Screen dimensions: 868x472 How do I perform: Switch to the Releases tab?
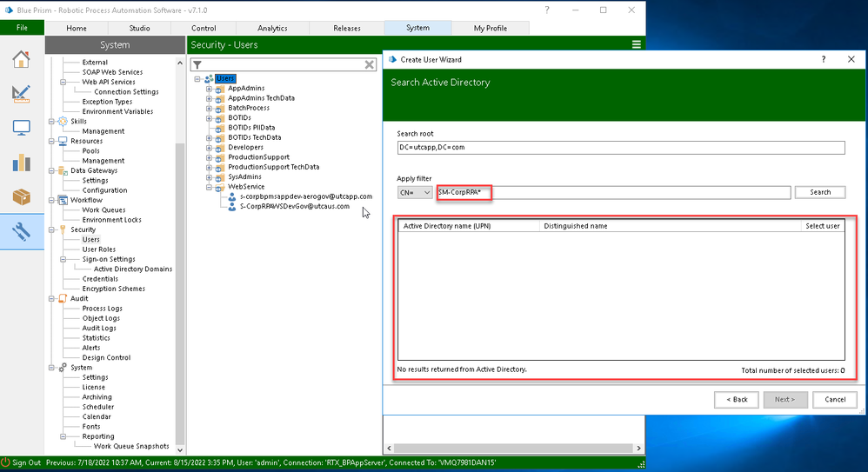coord(347,28)
